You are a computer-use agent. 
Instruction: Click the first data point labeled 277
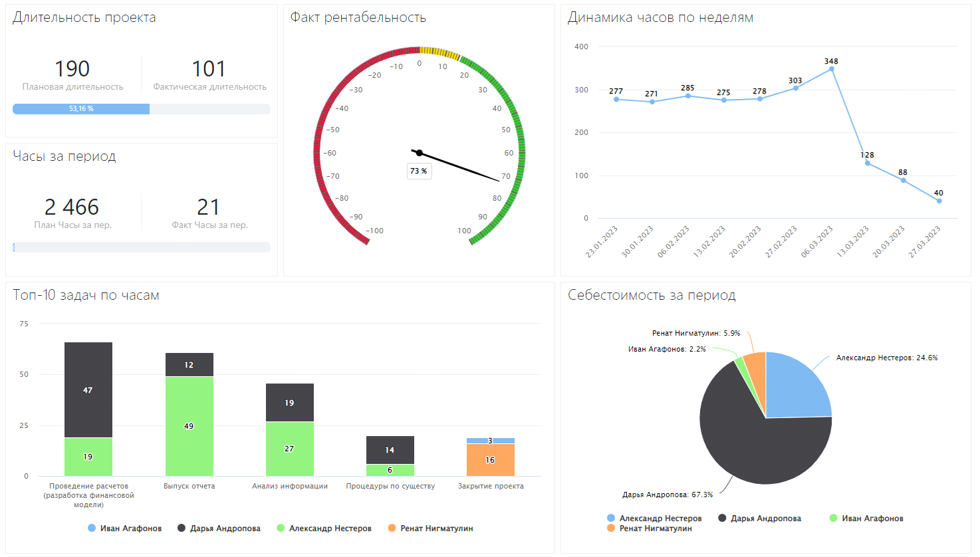pos(616,100)
